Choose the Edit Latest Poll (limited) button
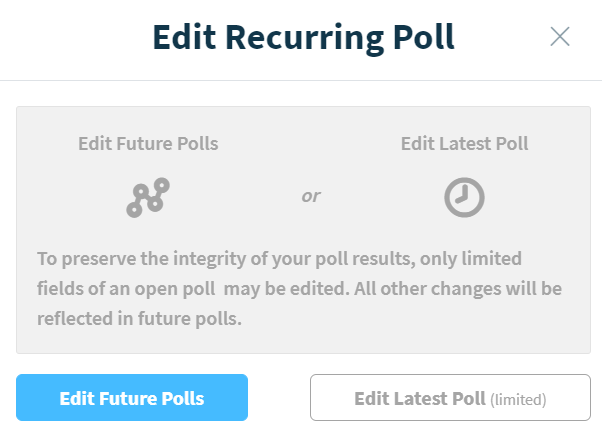The width and height of the screenshot is (602, 434). coord(450,398)
